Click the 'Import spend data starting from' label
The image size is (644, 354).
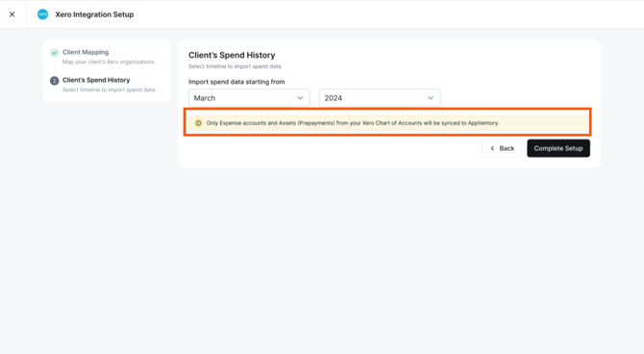click(x=236, y=82)
